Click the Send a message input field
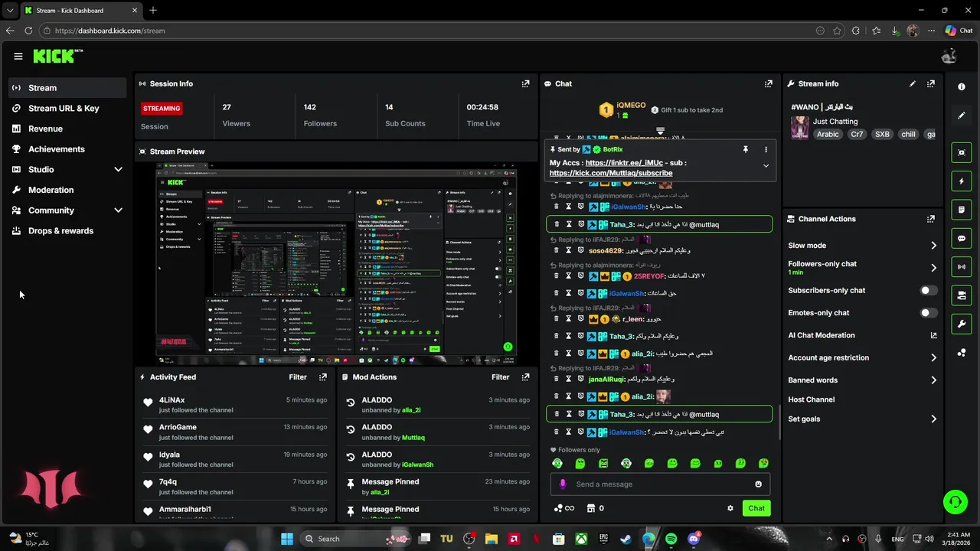The image size is (980, 551). (x=660, y=484)
